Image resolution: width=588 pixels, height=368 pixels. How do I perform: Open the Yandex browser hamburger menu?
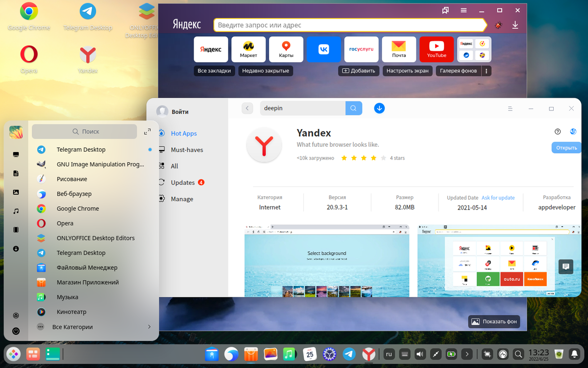(x=464, y=10)
